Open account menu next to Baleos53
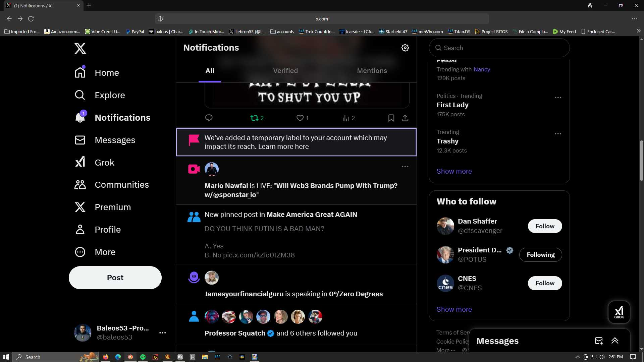The width and height of the screenshot is (644, 362). [x=163, y=333]
